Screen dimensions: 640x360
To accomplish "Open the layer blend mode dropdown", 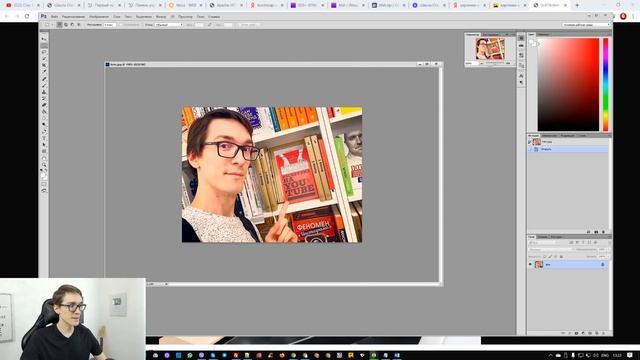I will click(x=550, y=249).
